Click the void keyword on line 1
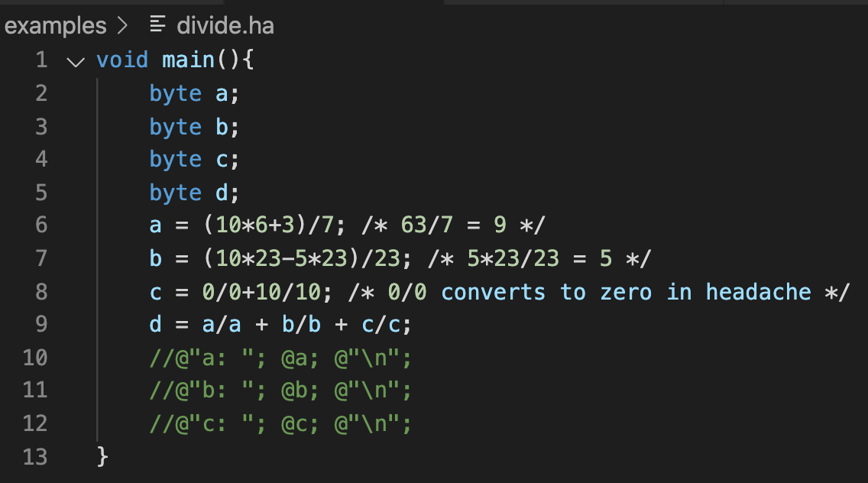This screenshot has height=483, width=868. click(x=122, y=60)
